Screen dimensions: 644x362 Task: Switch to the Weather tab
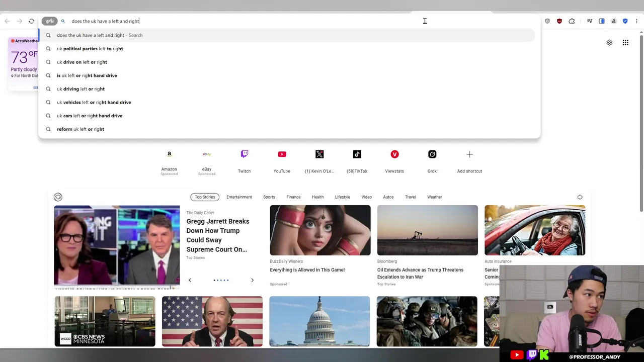(435, 197)
